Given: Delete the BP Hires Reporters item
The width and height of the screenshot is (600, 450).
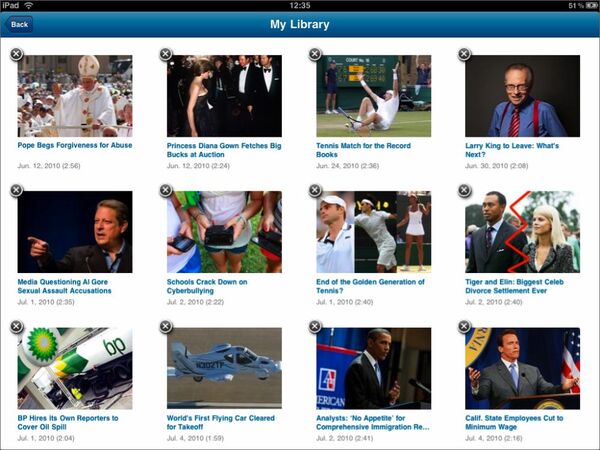Looking at the screenshot, I should click(16, 326).
